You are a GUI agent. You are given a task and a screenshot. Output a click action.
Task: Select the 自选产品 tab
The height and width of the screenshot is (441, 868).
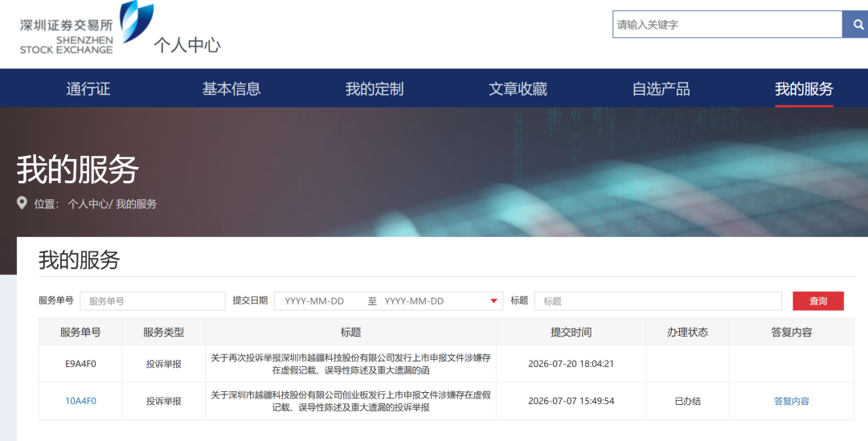coord(661,88)
